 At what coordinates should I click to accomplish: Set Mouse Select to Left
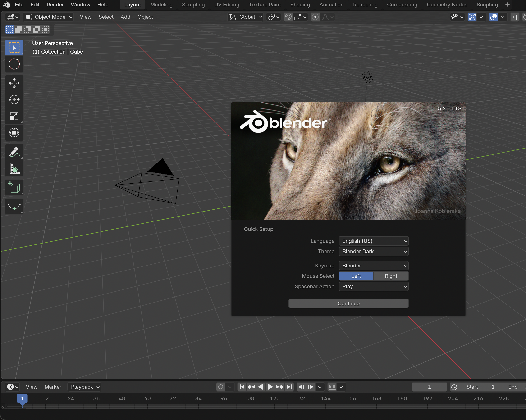(x=356, y=276)
